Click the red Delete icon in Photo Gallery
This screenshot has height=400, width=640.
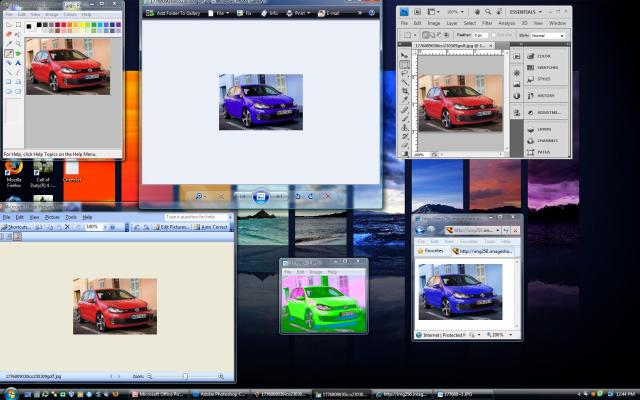click(327, 196)
